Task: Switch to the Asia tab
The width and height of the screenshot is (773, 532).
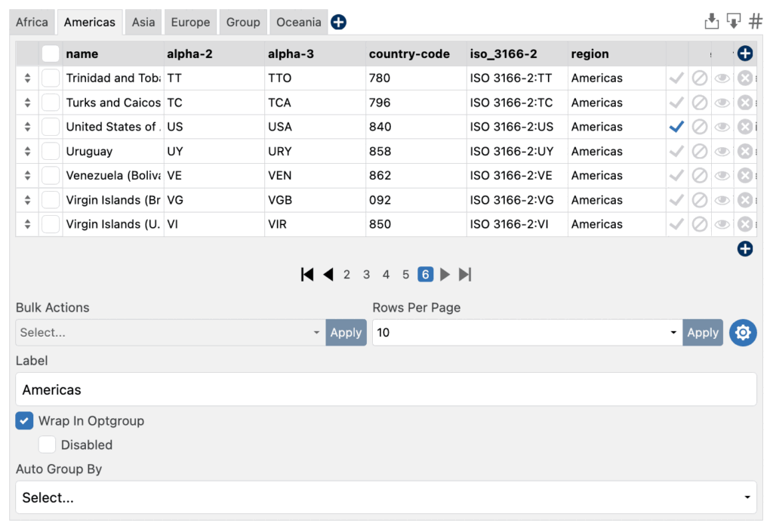Action: (143, 22)
